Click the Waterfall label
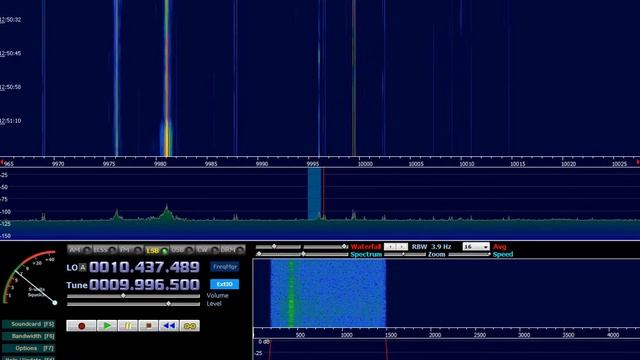The width and height of the screenshot is (640, 360). pyautogui.click(x=366, y=247)
